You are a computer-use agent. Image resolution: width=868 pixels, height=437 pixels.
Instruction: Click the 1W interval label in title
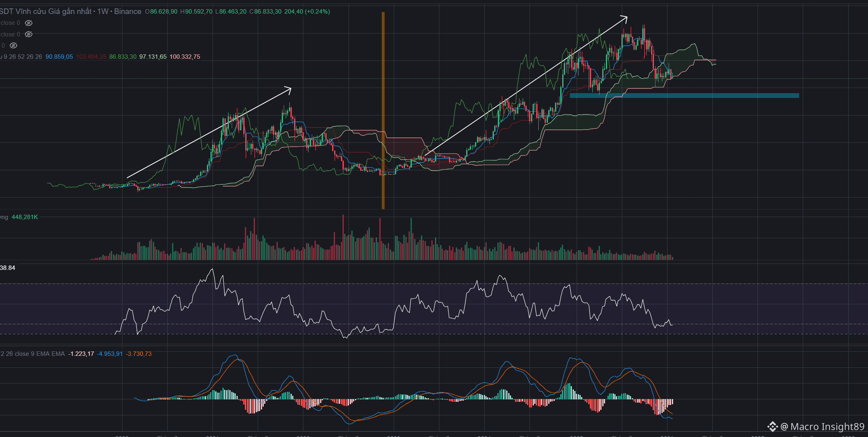[103, 12]
